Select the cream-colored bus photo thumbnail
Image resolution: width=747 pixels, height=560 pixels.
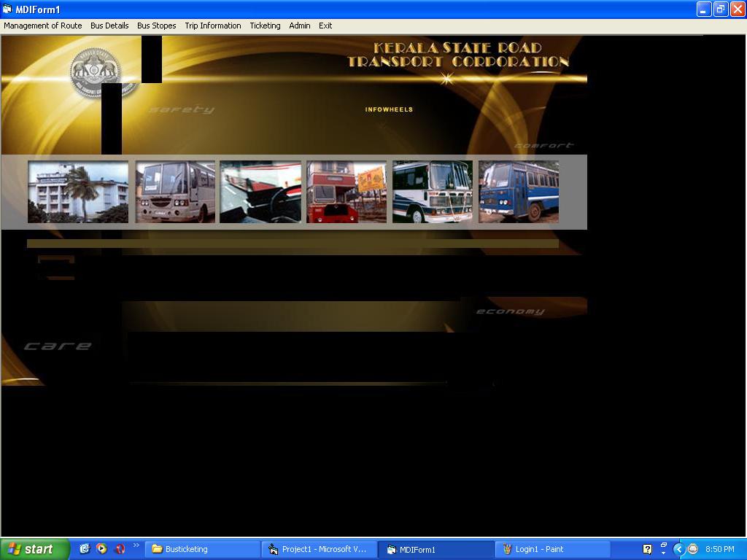(x=175, y=192)
